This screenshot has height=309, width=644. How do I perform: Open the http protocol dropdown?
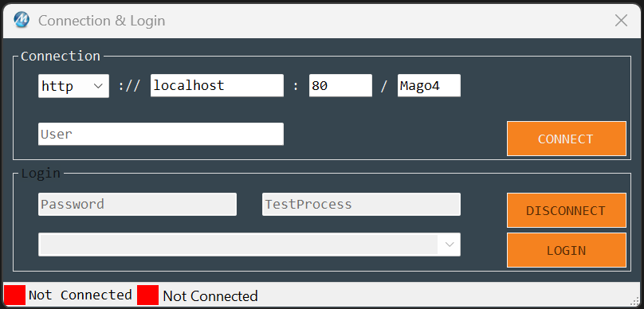click(73, 86)
